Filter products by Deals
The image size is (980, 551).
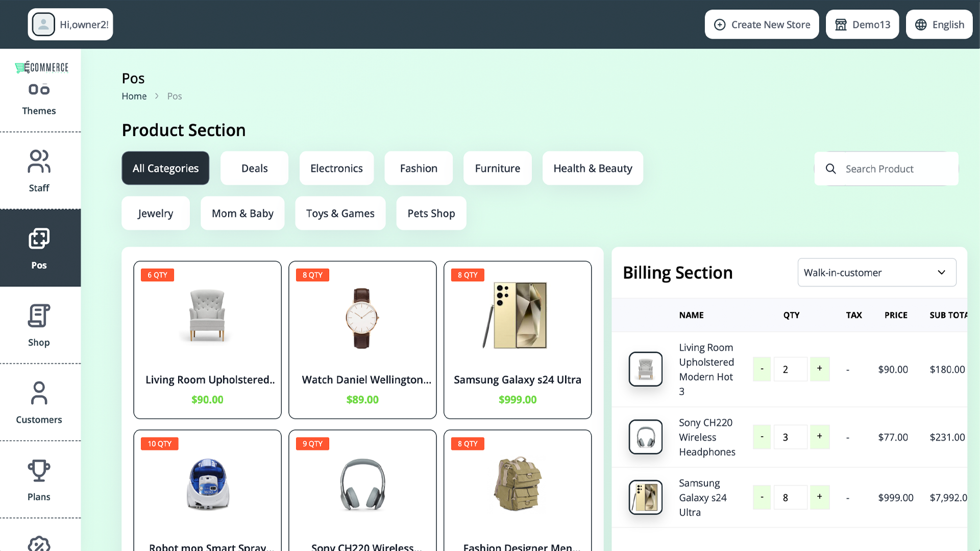(x=254, y=168)
